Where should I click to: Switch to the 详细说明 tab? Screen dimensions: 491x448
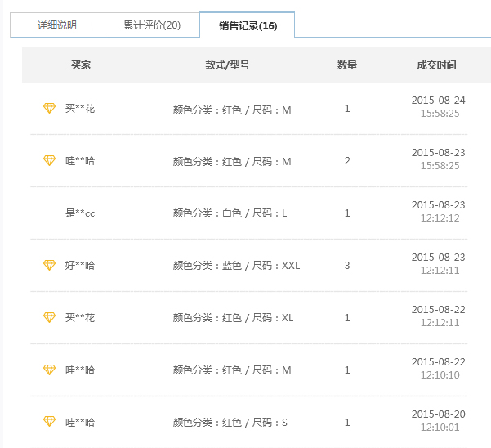[x=57, y=25]
